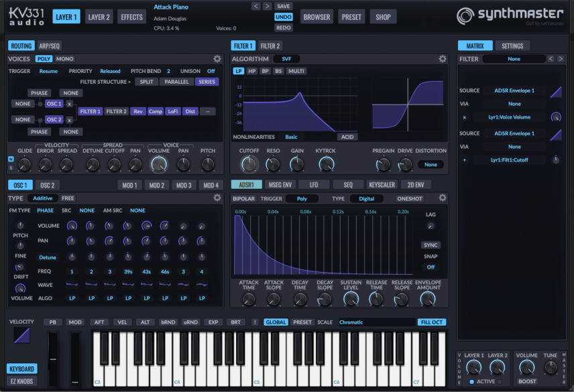The image size is (574, 392).
Task: Click the SAVE button
Action: 284,6
